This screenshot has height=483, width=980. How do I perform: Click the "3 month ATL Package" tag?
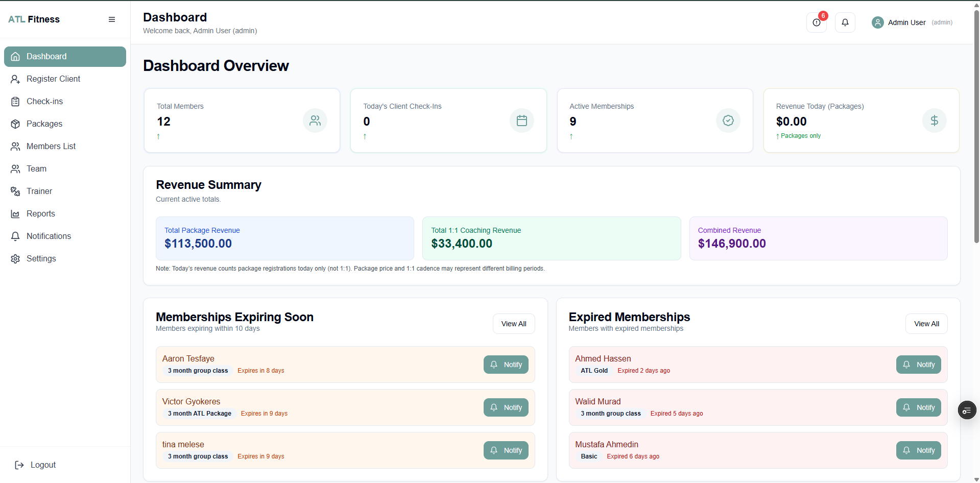(200, 414)
